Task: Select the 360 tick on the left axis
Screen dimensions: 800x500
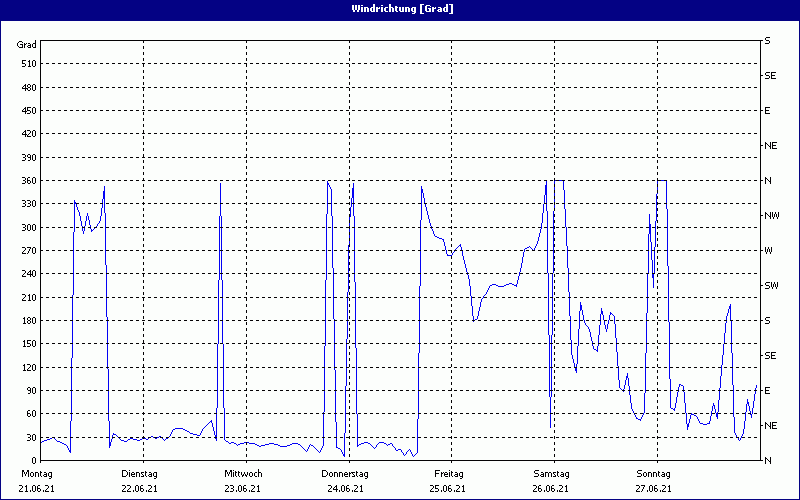Action: [x=28, y=181]
